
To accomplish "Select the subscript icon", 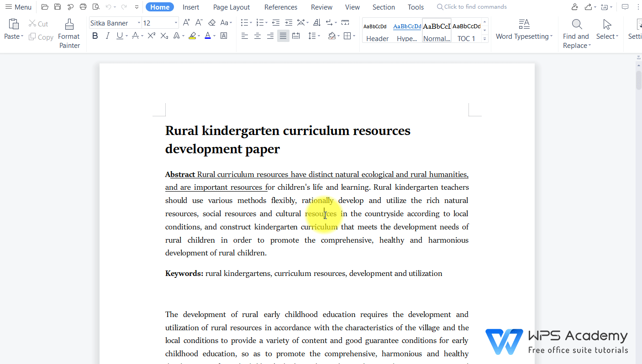I will click(164, 36).
